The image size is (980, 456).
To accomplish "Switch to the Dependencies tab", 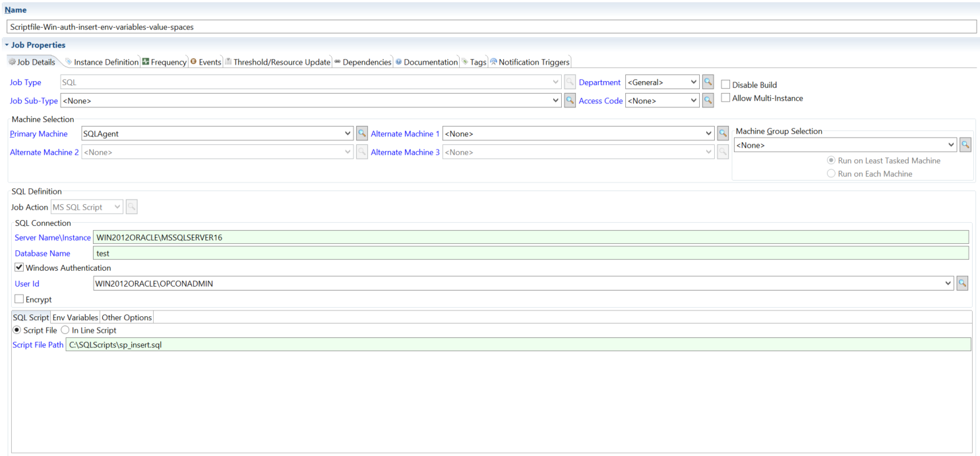I will pos(363,62).
